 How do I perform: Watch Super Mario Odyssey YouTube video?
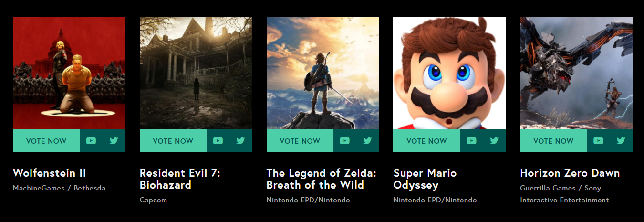tap(471, 141)
